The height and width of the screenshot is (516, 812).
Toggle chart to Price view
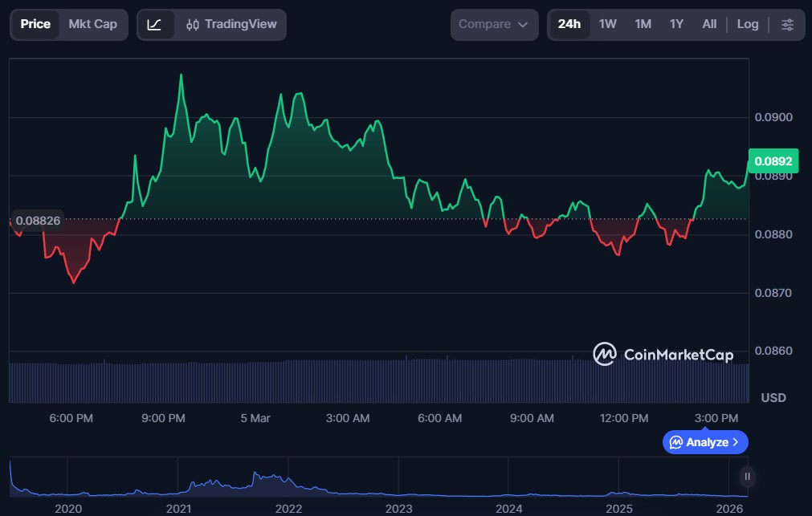tap(35, 25)
